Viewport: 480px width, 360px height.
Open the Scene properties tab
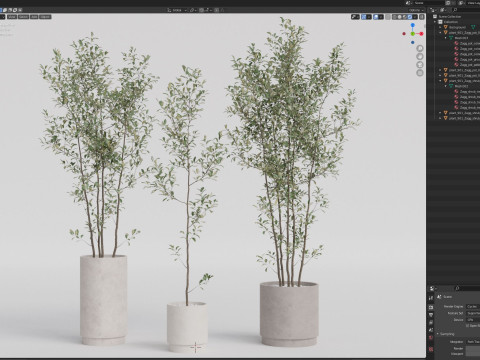[x=431, y=330]
